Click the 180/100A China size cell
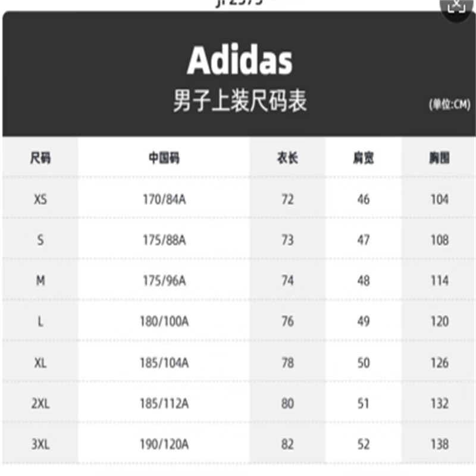Viewport: 476px width, 476px height. pos(164,321)
